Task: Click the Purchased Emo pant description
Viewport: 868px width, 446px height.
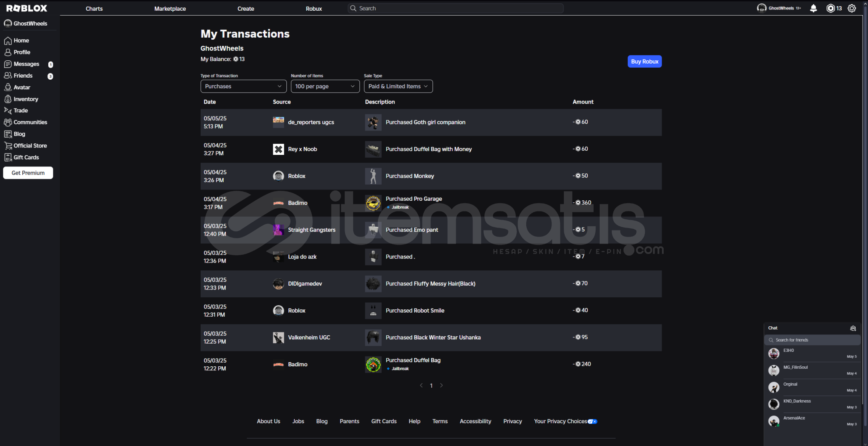Action: click(412, 230)
